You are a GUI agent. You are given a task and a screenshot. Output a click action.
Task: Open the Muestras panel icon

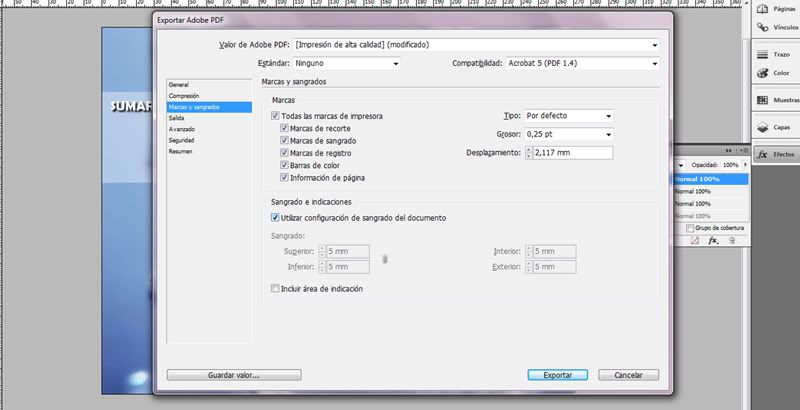click(762, 100)
